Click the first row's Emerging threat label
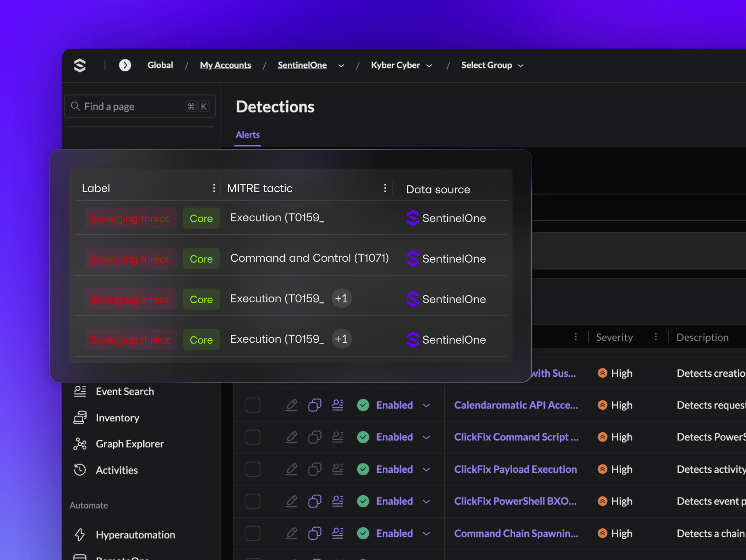 pyautogui.click(x=131, y=218)
